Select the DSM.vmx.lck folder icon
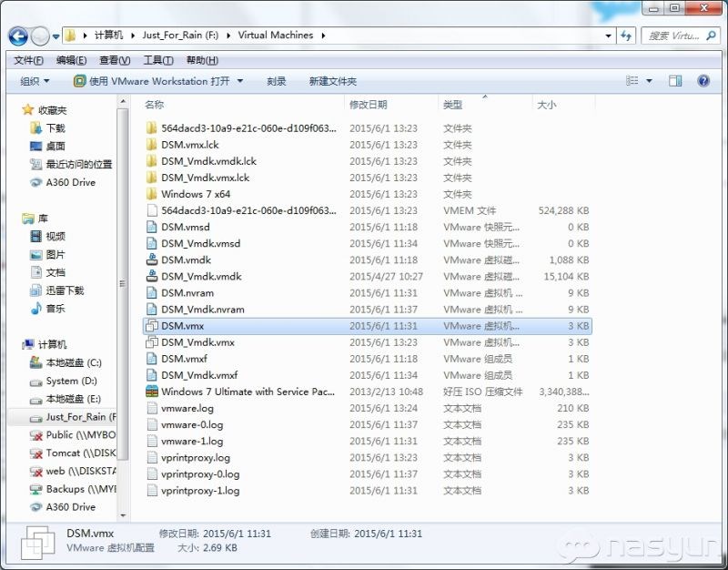This screenshot has width=728, height=570. click(x=151, y=145)
